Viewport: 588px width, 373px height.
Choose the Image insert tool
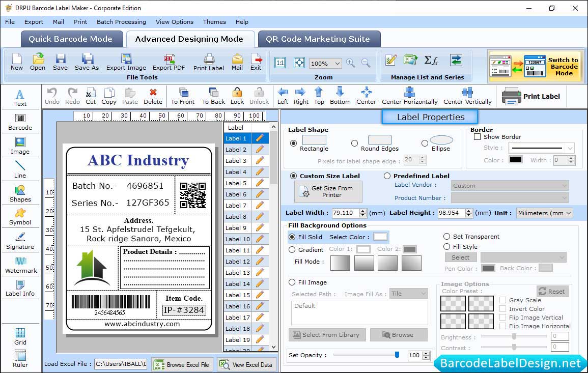[x=20, y=146]
